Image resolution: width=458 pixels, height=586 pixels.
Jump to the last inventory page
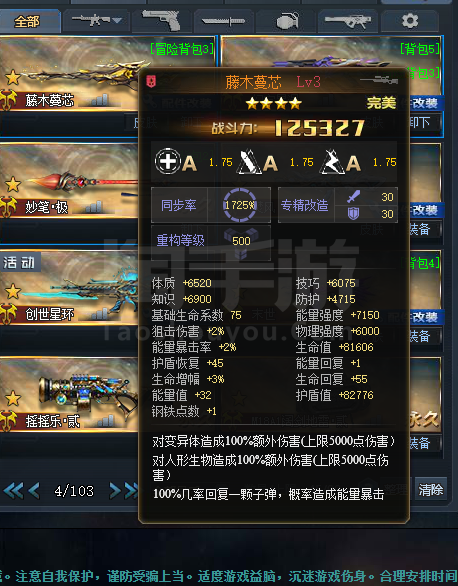coord(131,491)
